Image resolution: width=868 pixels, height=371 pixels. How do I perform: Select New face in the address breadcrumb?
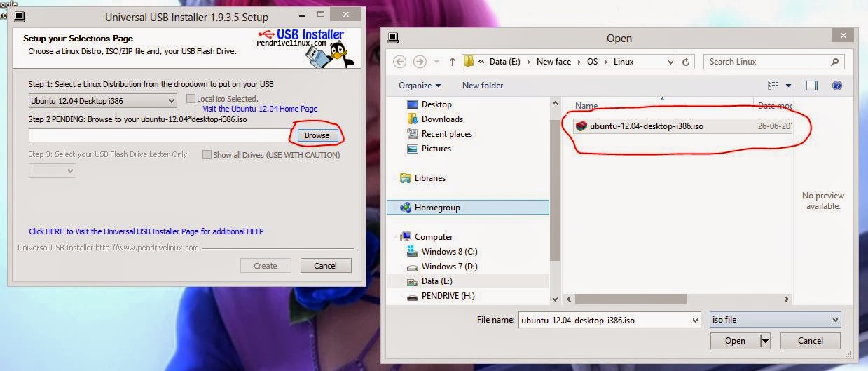click(x=553, y=62)
